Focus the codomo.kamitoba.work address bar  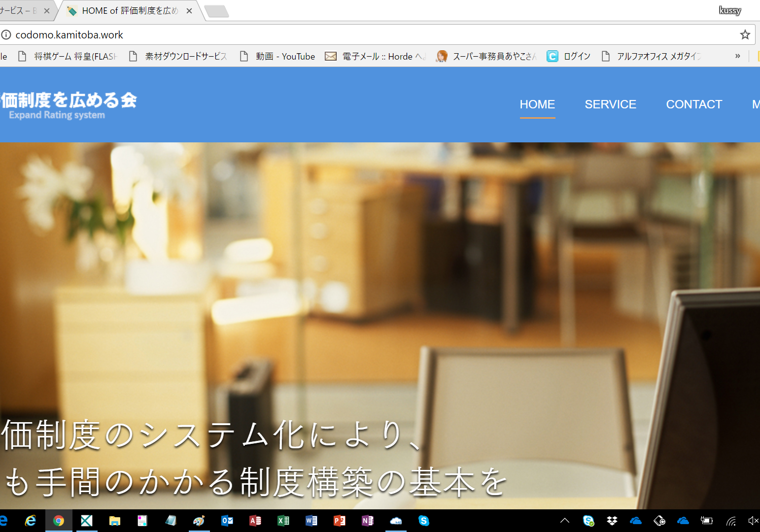click(x=345, y=34)
